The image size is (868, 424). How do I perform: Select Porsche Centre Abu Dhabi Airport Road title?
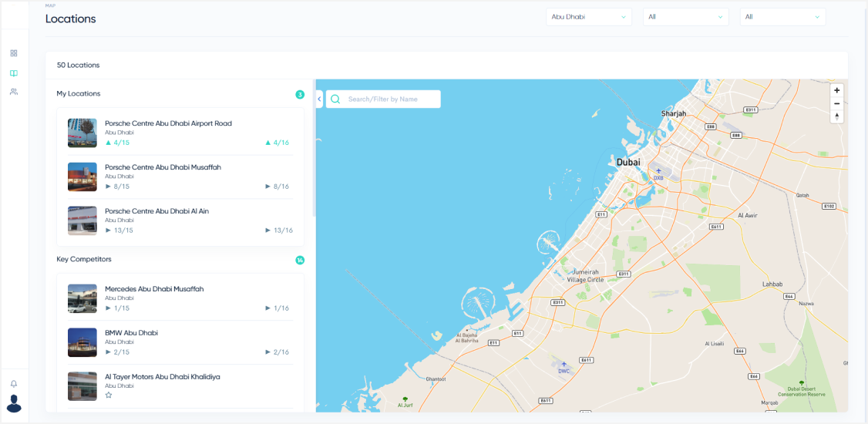click(x=168, y=123)
